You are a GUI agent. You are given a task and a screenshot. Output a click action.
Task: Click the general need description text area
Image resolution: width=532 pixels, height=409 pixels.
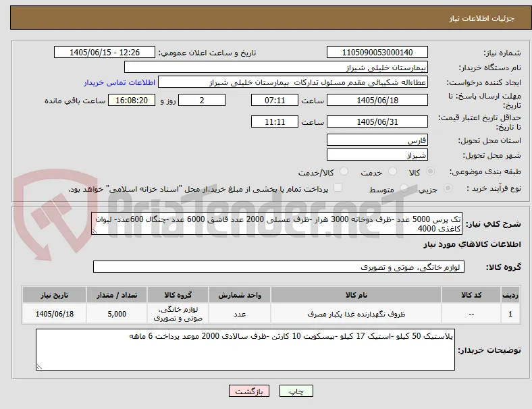click(277, 223)
